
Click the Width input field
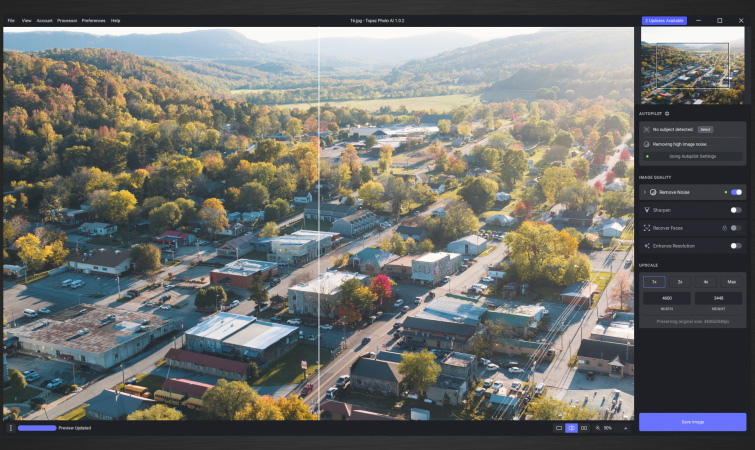(x=667, y=298)
